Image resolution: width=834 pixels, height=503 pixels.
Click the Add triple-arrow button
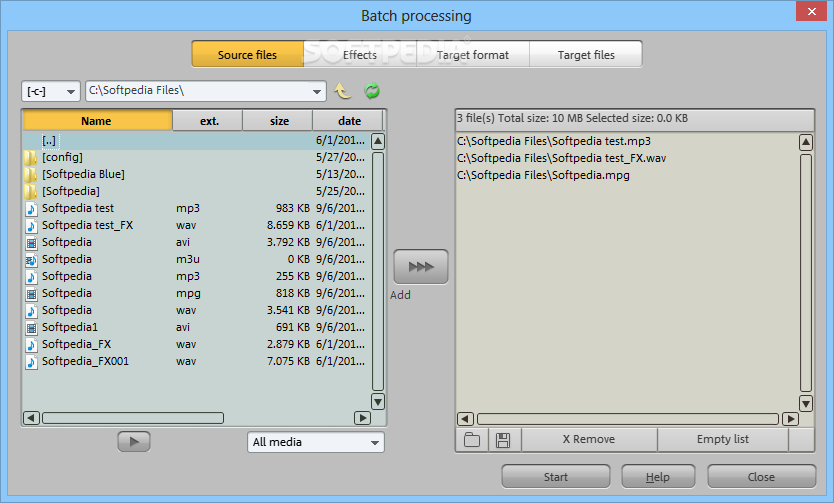click(x=421, y=266)
